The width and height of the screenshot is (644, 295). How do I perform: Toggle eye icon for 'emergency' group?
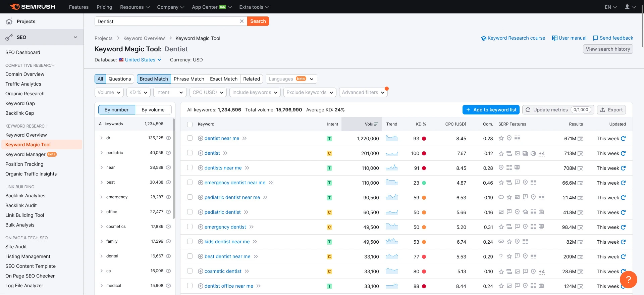(168, 197)
